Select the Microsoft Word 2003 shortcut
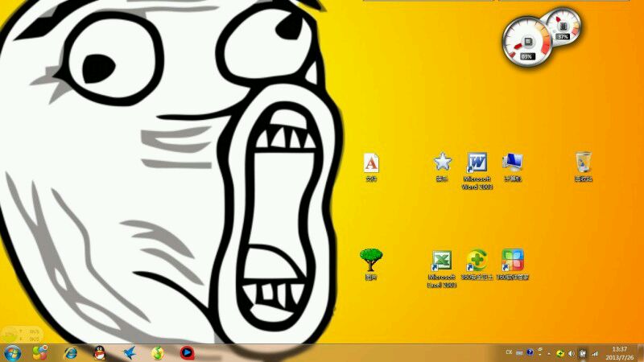 pos(477,171)
